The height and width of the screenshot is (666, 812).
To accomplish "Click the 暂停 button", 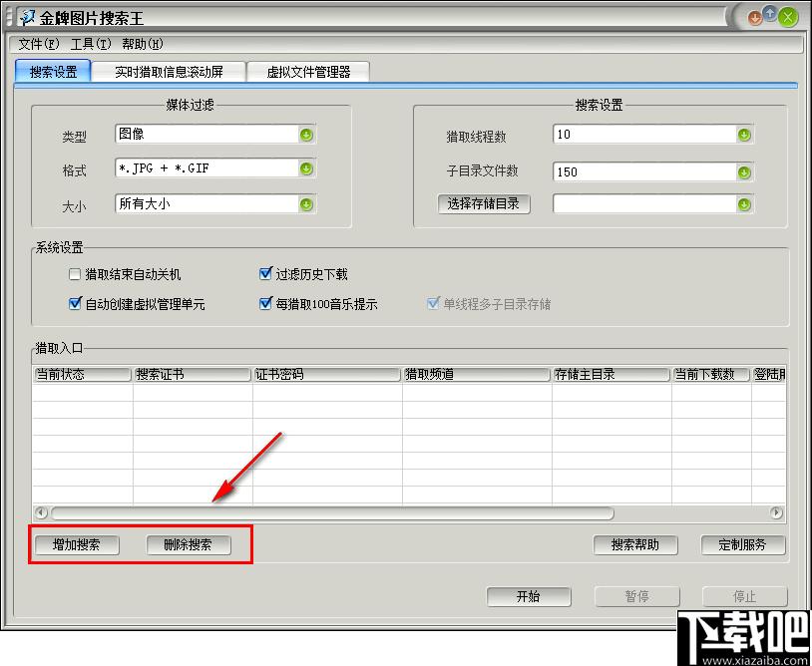I will 637,596.
